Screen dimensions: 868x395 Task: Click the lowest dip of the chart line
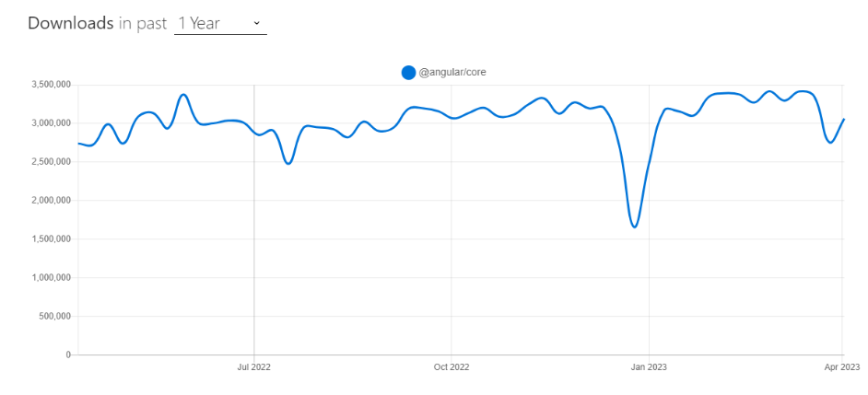tap(635, 227)
